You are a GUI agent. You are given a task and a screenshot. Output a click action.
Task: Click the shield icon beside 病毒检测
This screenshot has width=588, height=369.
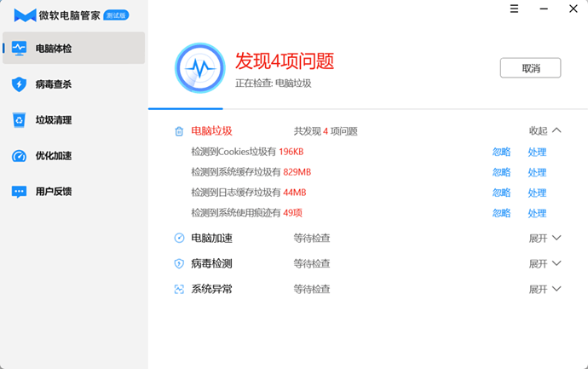(x=179, y=263)
